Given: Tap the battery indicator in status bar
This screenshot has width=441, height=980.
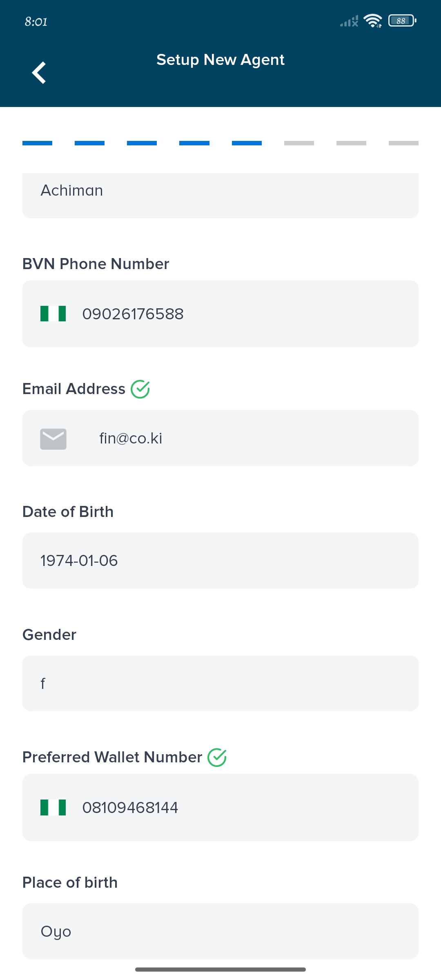Looking at the screenshot, I should (402, 20).
